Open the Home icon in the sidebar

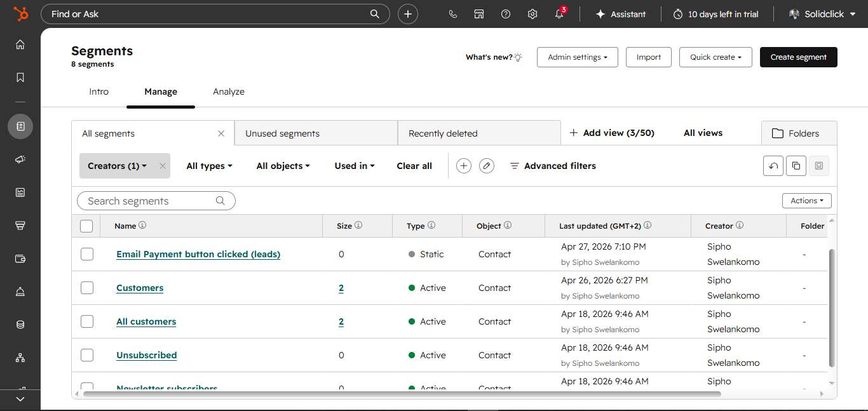pyautogui.click(x=20, y=44)
